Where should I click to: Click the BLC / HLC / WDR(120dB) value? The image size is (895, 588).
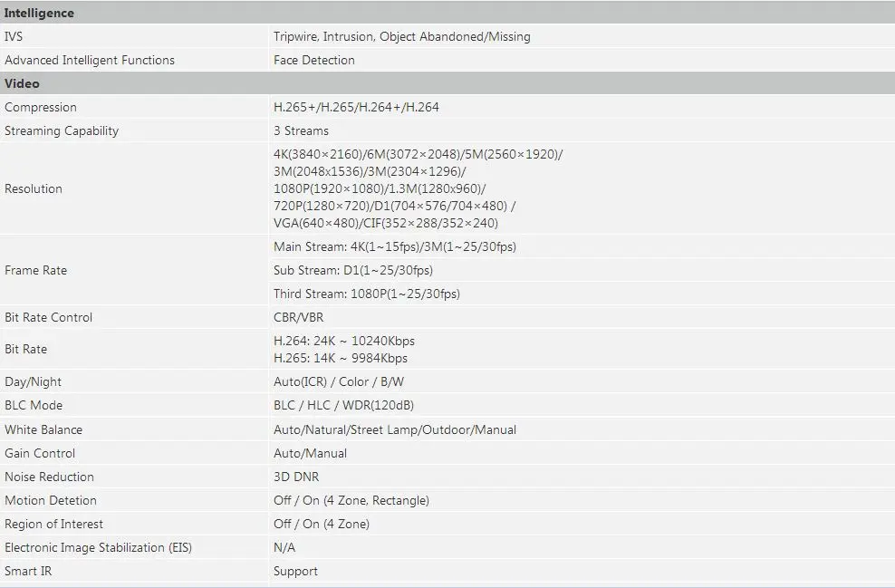coord(343,405)
